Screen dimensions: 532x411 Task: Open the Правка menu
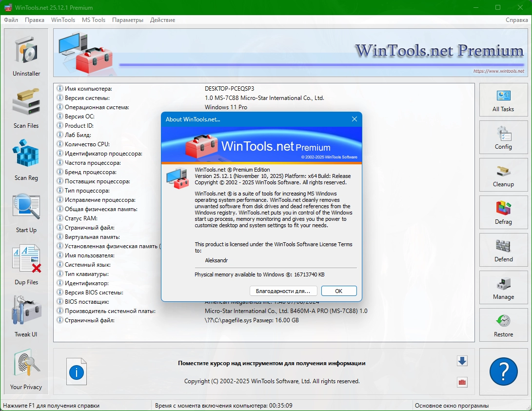[x=34, y=20]
